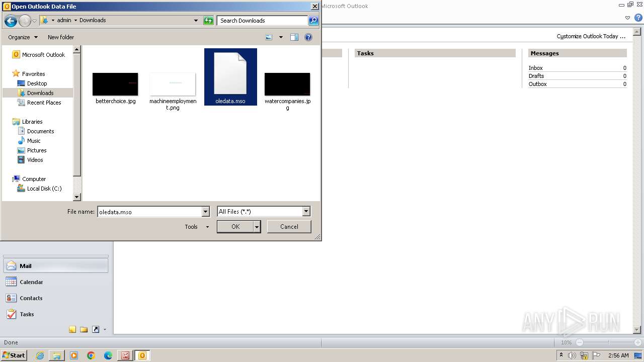Open Local Disk (C:)
This screenshot has width=644, height=362.
point(39,189)
